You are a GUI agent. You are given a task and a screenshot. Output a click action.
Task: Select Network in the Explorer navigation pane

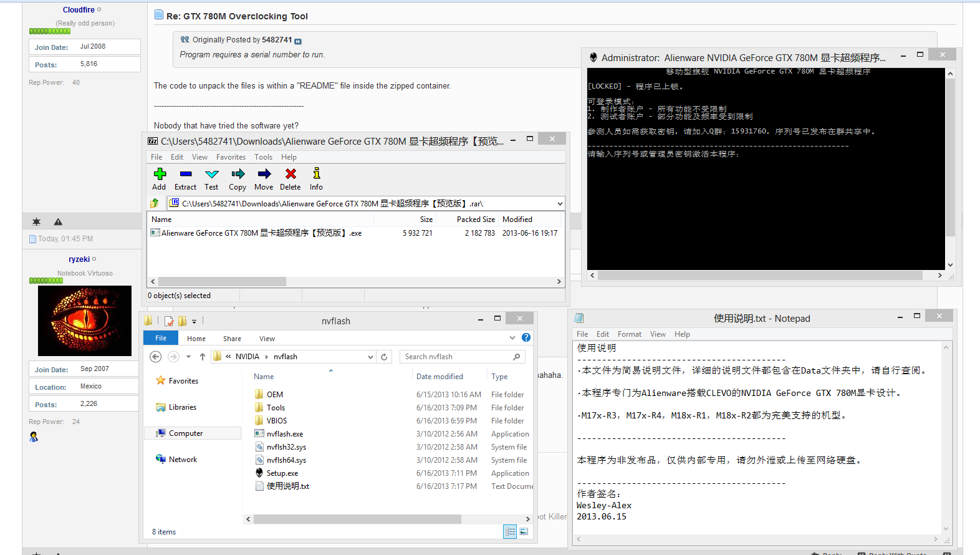pyautogui.click(x=177, y=460)
